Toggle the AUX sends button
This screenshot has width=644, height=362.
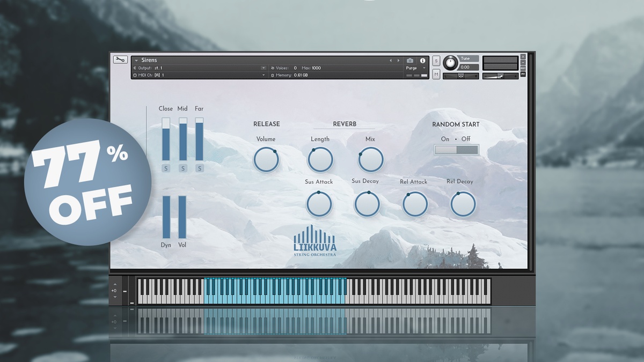click(x=523, y=68)
